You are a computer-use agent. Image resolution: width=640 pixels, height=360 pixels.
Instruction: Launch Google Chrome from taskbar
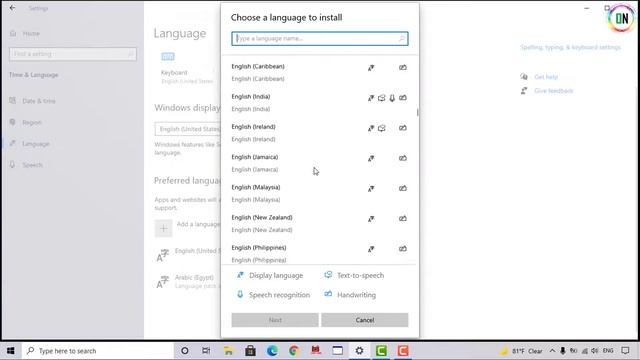click(x=294, y=351)
